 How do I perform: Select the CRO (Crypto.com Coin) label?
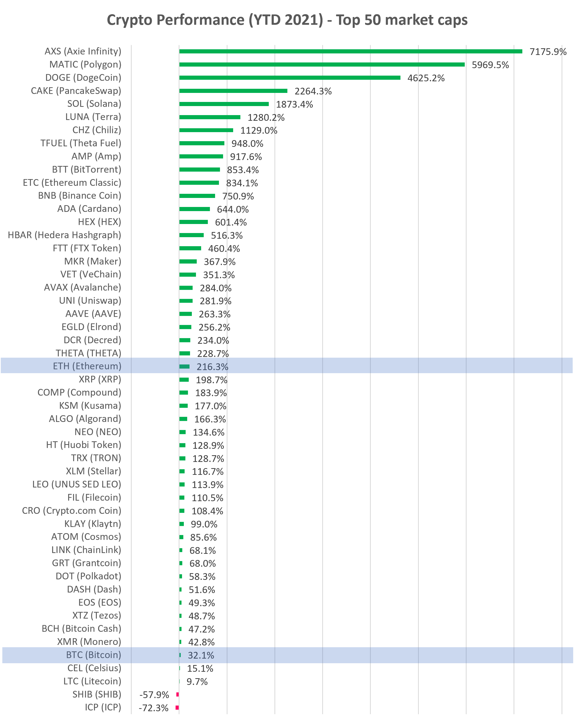72,510
